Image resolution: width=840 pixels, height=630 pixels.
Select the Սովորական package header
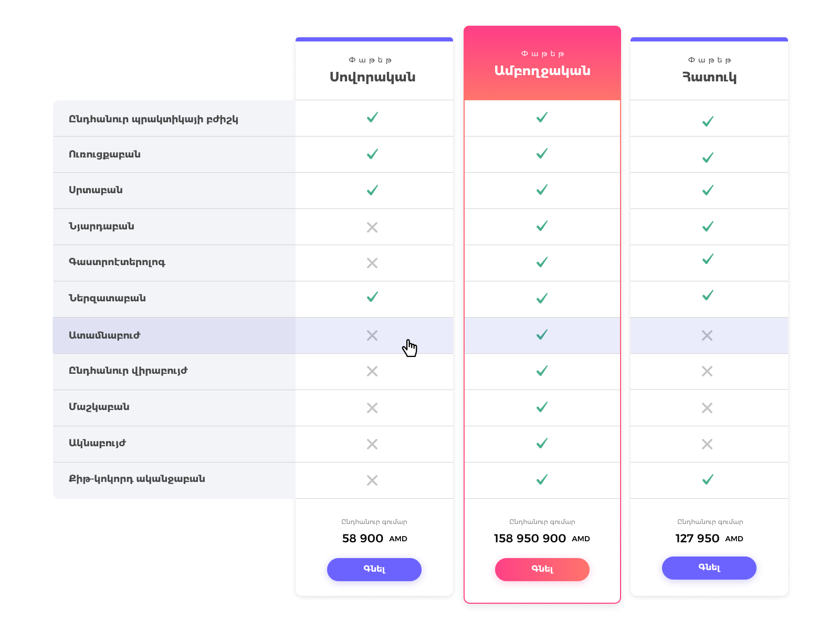(x=373, y=77)
